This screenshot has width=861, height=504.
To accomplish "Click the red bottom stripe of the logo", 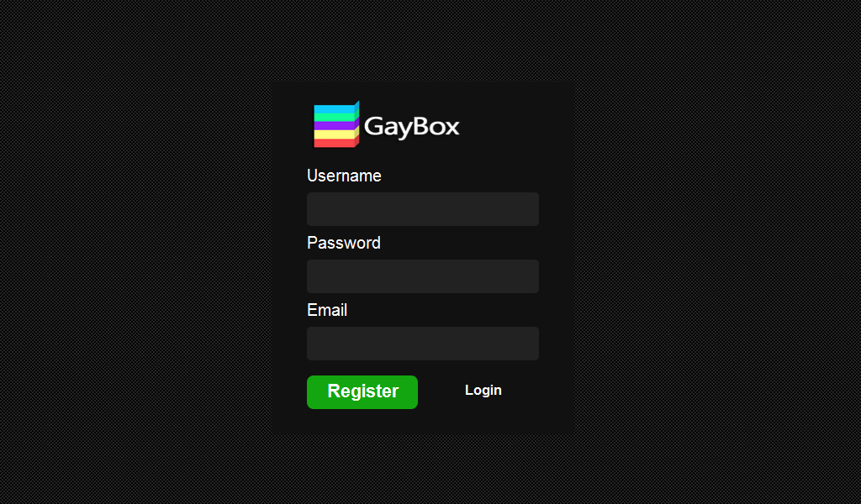I will tap(334, 143).
